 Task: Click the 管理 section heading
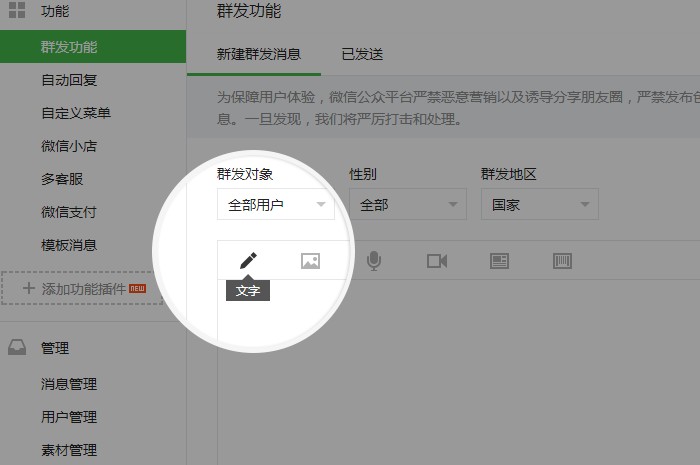[x=55, y=348]
